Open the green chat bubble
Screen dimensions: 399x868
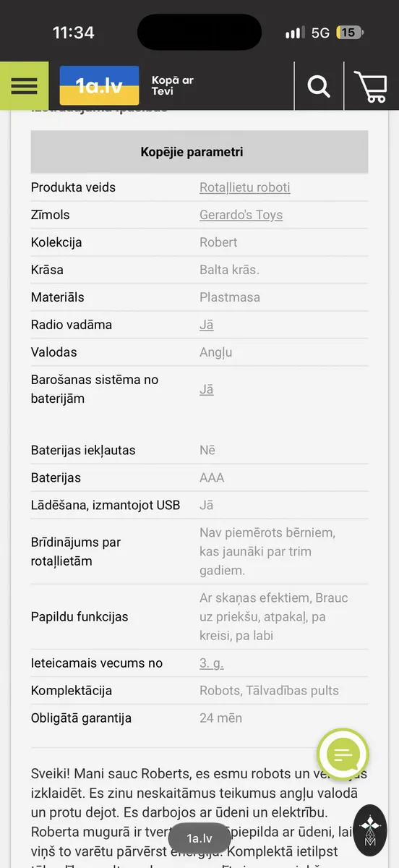(x=343, y=755)
